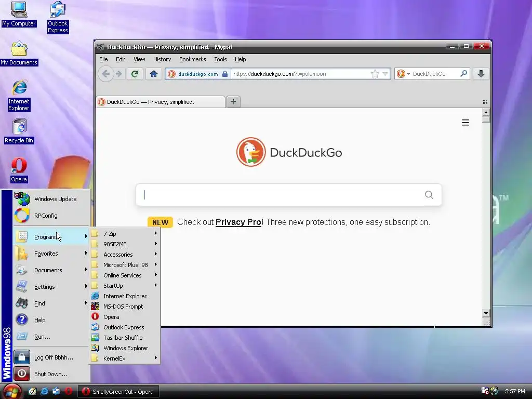The height and width of the screenshot is (399, 532).
Task: Reload the page in Mypal
Action: click(135, 74)
